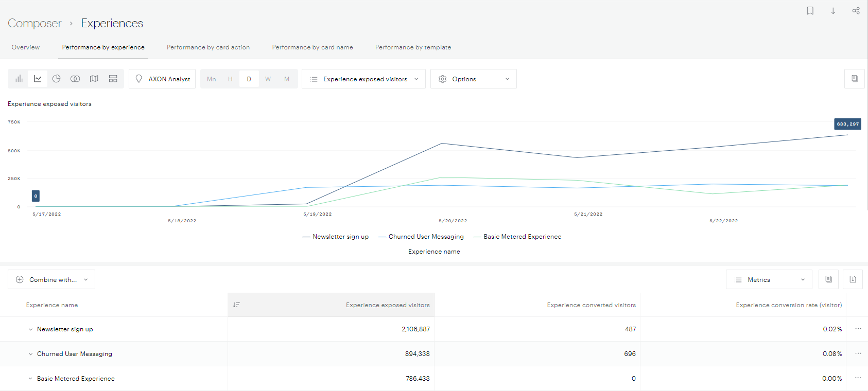The image size is (868, 391).
Task: Switch granularity to W (weekly)
Action: pyautogui.click(x=268, y=79)
